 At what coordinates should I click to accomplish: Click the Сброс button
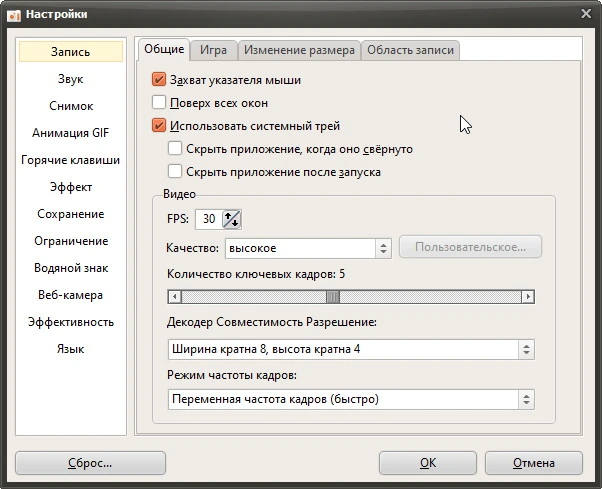(90, 463)
